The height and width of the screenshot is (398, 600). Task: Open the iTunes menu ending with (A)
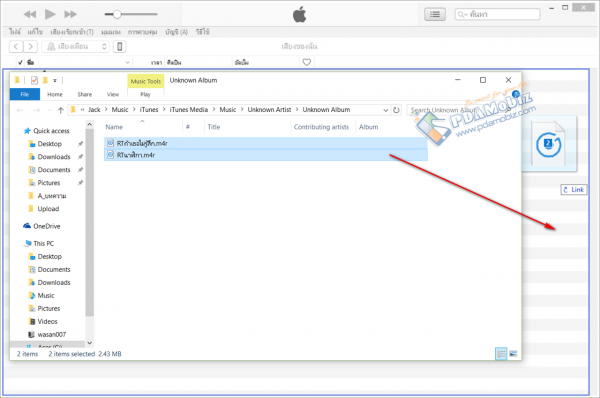click(x=176, y=32)
